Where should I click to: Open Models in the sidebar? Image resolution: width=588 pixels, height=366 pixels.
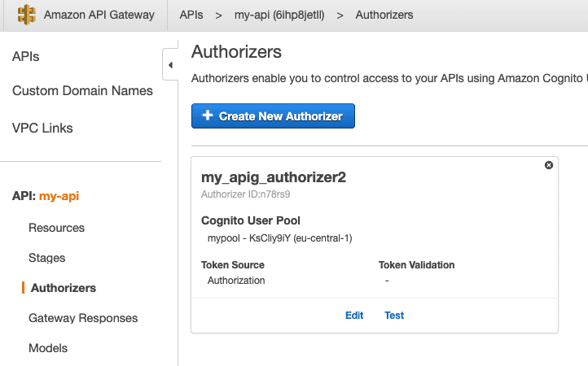pos(48,348)
